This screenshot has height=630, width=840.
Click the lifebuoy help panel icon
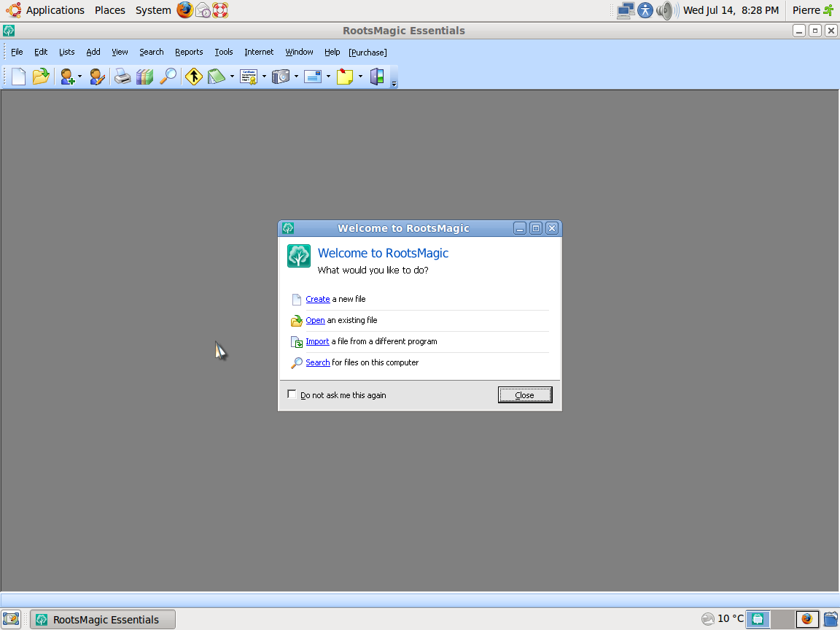coord(220,10)
